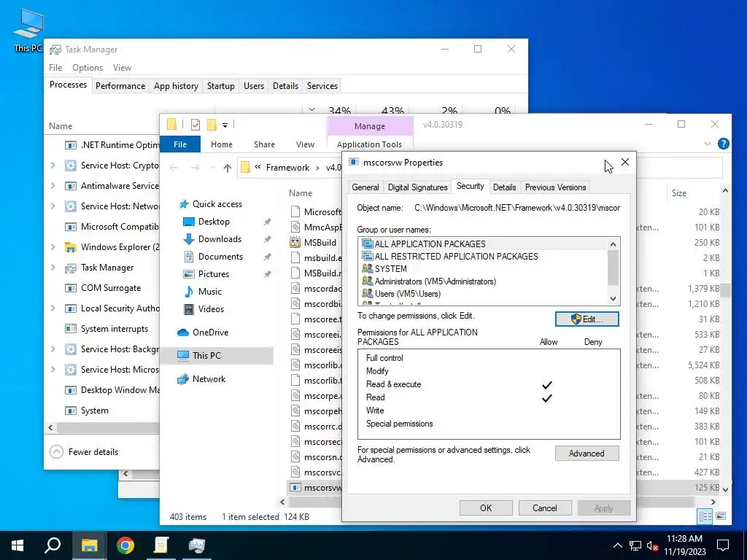Expand the Task Manager process row
Viewport: 747px width, 560px height.
[x=53, y=268]
